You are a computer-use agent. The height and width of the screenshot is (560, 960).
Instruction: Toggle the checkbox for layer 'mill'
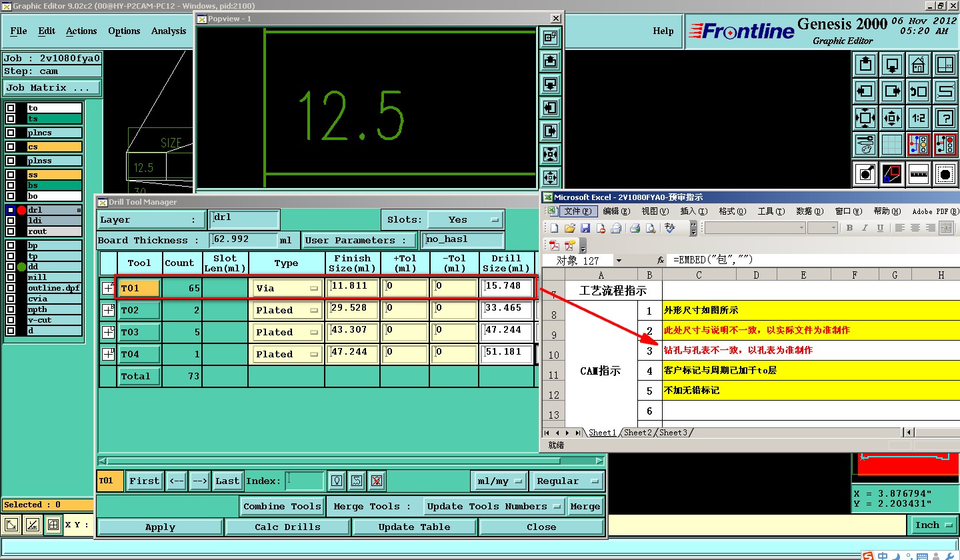(x=11, y=277)
